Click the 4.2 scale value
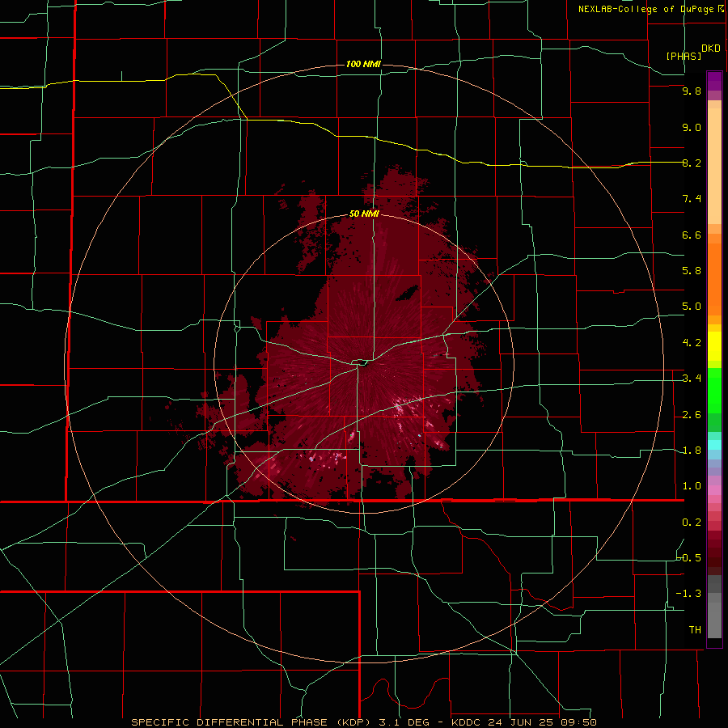 692,342
